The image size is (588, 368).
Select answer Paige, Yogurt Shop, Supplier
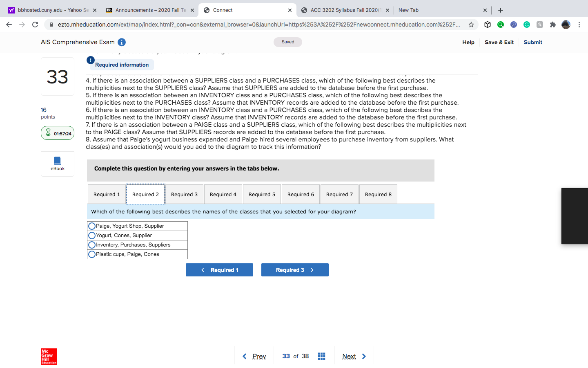click(x=91, y=226)
